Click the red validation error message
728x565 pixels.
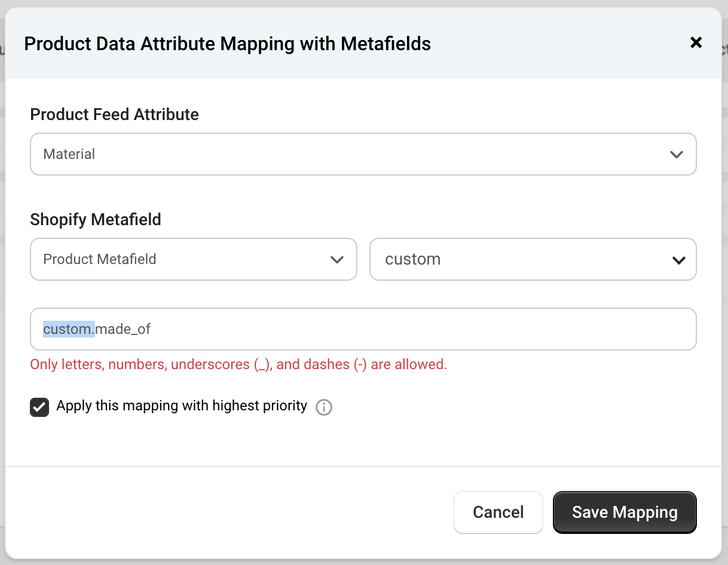click(x=238, y=364)
